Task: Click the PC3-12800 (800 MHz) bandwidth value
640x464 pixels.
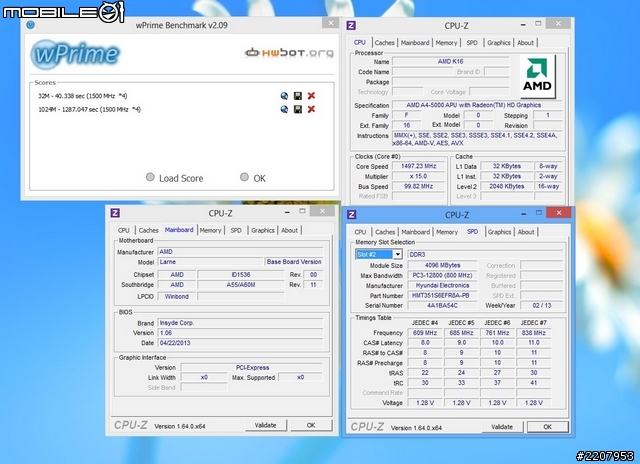Action: tap(442, 275)
